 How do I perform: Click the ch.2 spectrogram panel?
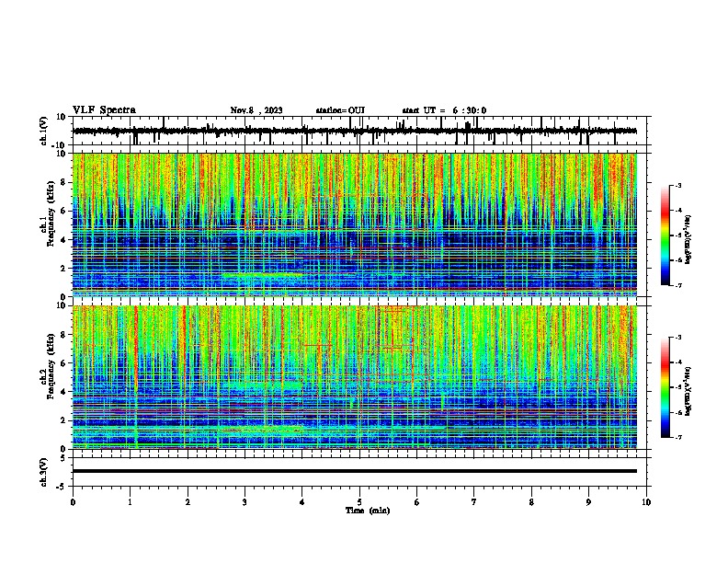click(x=354, y=377)
